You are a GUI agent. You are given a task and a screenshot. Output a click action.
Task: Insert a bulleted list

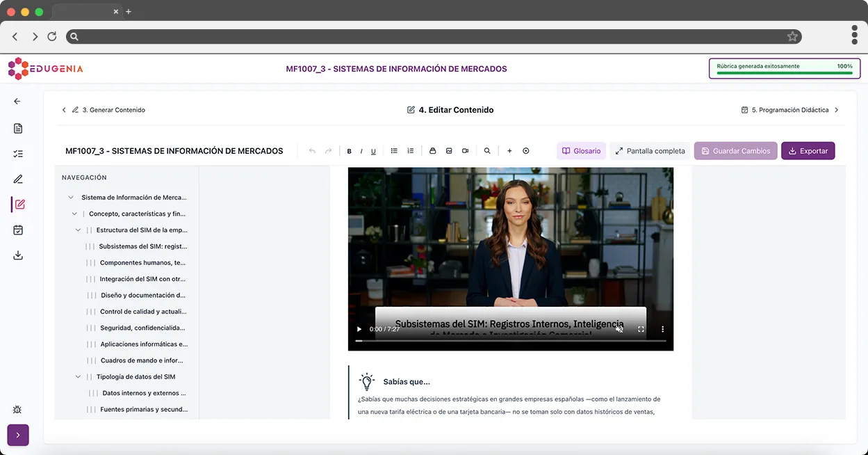394,151
